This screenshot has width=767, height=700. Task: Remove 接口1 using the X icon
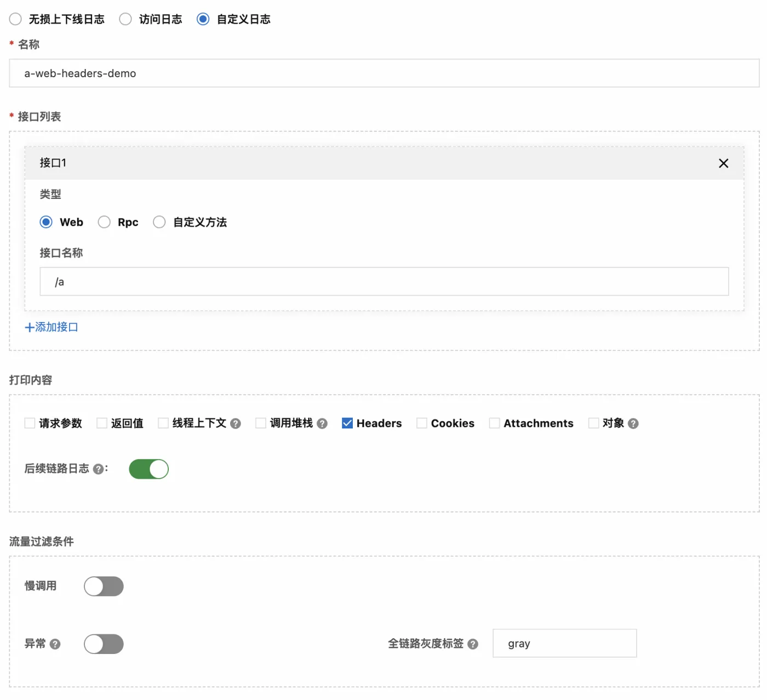[723, 163]
